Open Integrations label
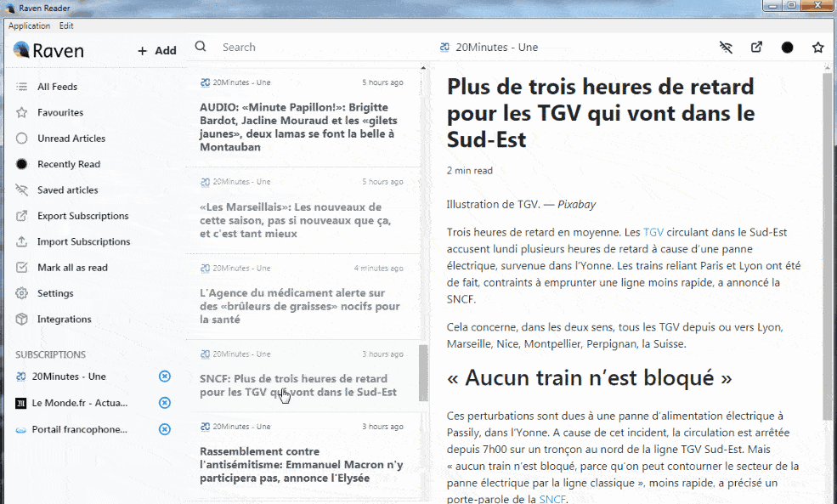 coord(64,320)
